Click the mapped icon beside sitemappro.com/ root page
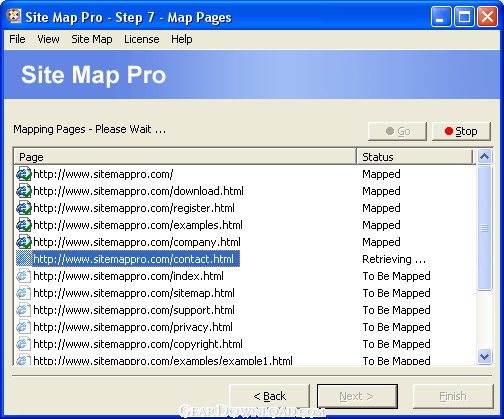The height and width of the screenshot is (419, 504). (x=24, y=174)
